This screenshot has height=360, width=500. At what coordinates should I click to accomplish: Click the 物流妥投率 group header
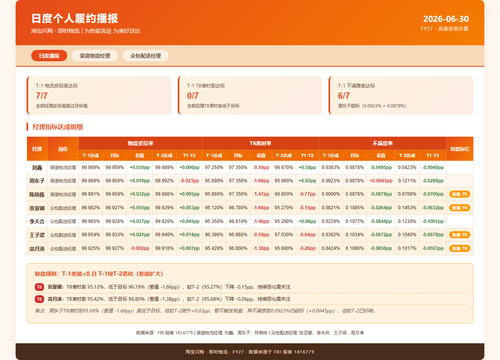click(140, 143)
